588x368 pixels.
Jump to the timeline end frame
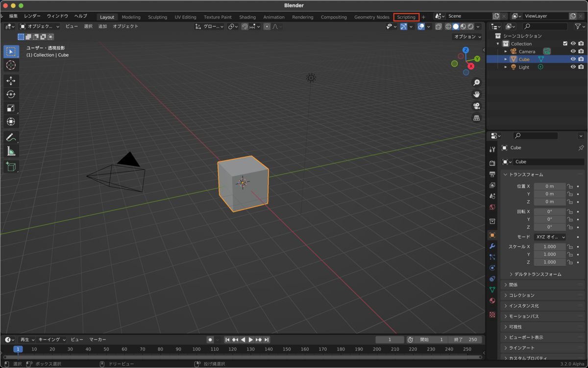coord(267,340)
